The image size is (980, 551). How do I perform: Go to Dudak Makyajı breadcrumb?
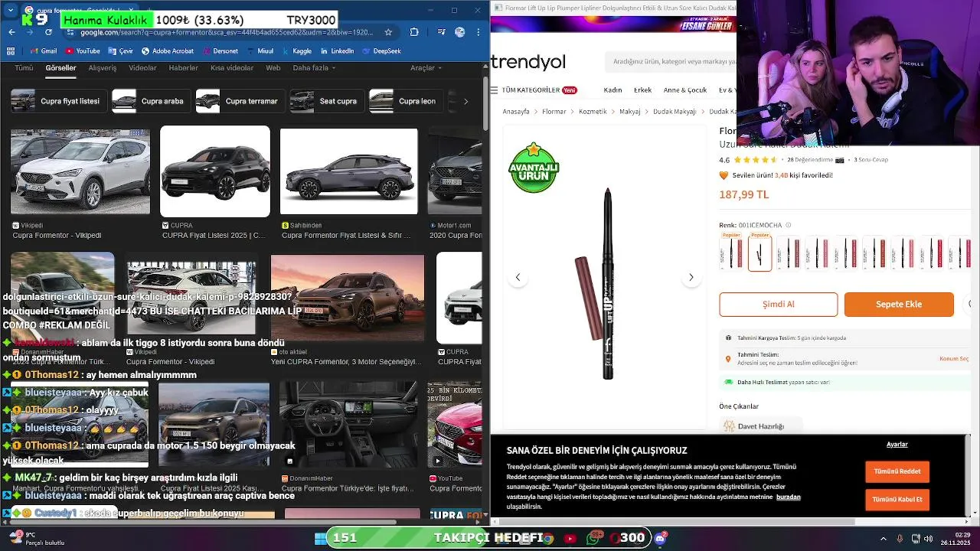675,112
